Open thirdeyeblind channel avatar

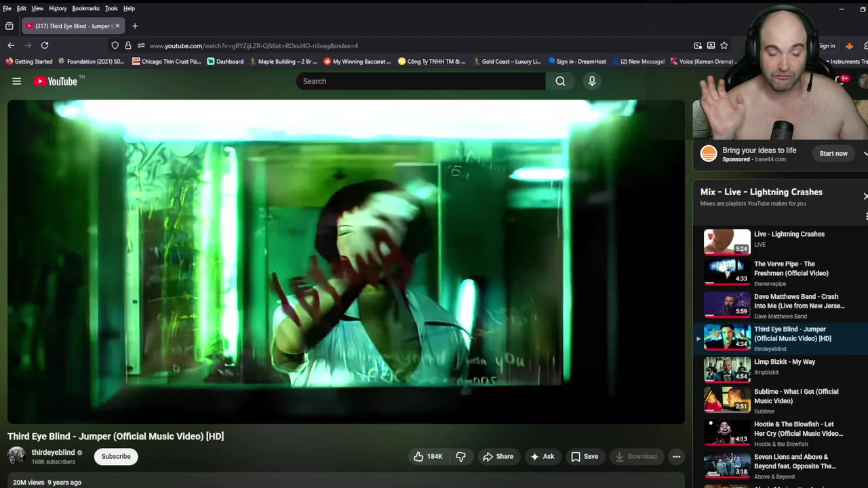point(17,456)
